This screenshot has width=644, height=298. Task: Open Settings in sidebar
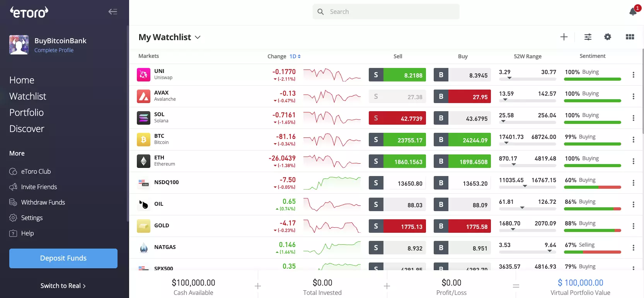click(26, 218)
